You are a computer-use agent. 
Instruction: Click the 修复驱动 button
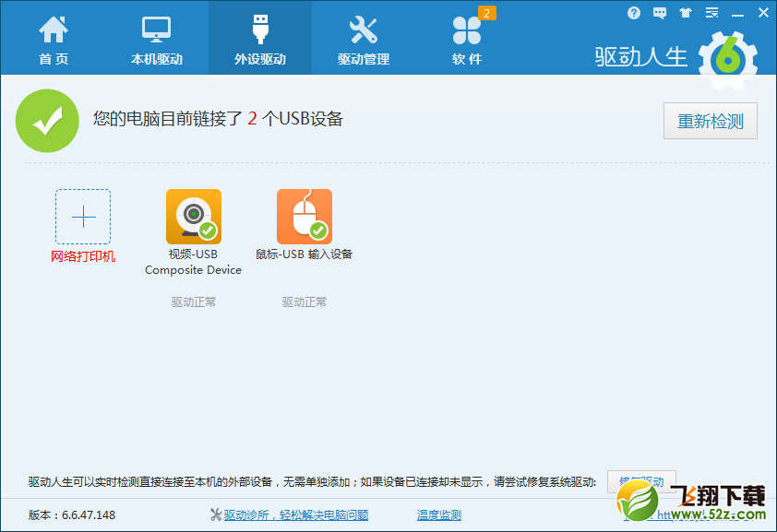pos(641,481)
